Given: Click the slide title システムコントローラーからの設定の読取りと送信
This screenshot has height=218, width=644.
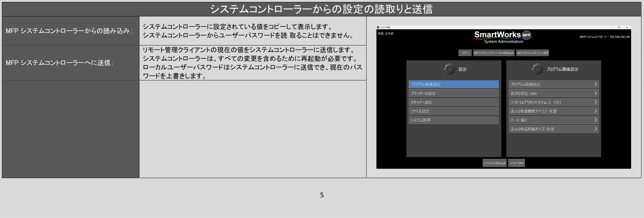Looking at the screenshot, I should pos(321,9).
